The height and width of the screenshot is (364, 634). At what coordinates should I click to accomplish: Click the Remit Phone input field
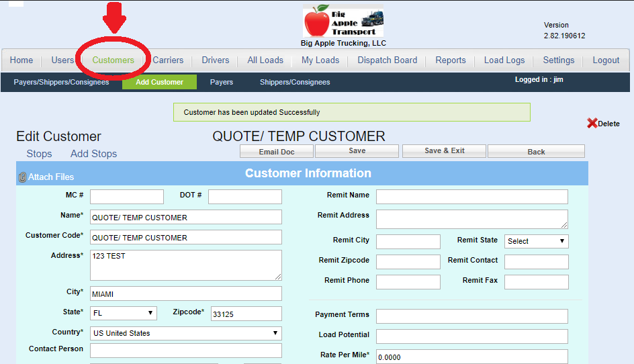coord(408,282)
